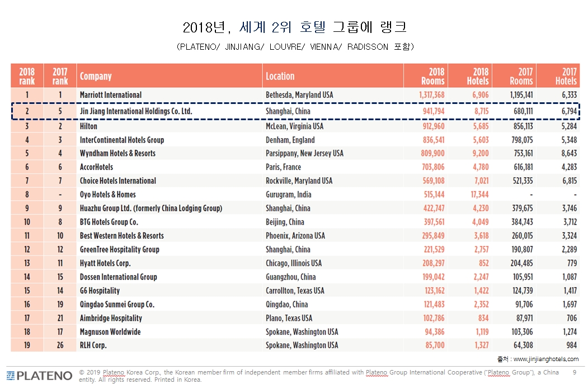Click Jin Jiang's 941,794 rooms value
588x384 pixels.
tap(434, 111)
